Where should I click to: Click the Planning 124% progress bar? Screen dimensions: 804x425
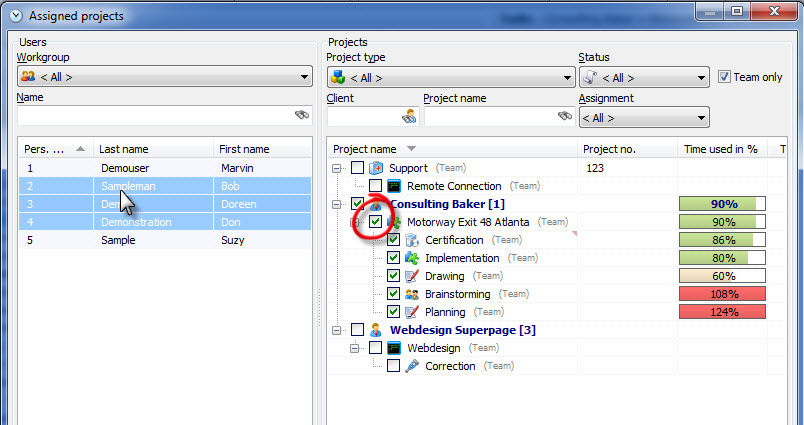click(722, 312)
